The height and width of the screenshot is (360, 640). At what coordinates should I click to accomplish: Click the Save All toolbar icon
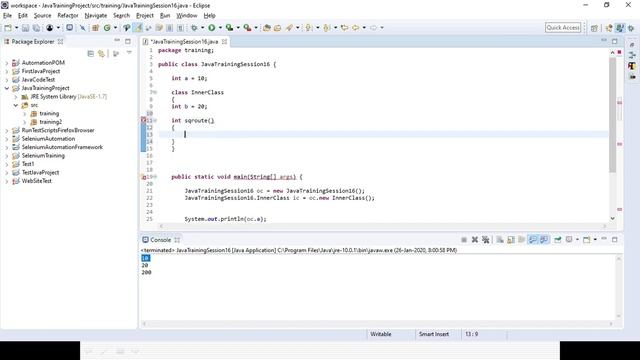pos(36,28)
